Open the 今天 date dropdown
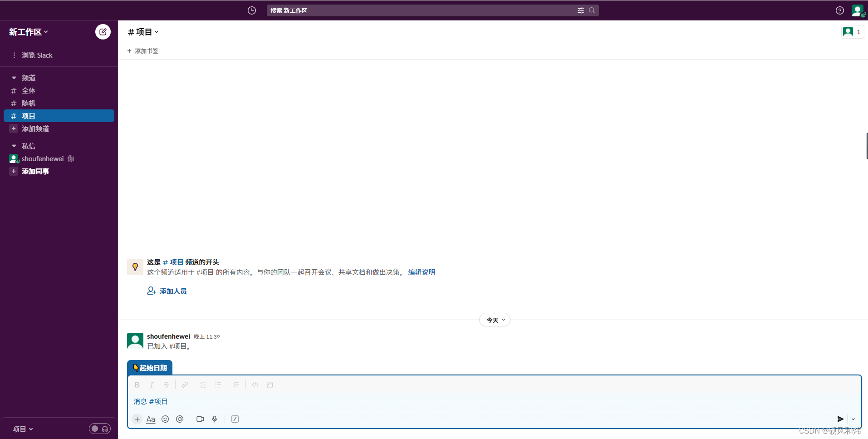Image resolution: width=868 pixels, height=439 pixels. [495, 320]
